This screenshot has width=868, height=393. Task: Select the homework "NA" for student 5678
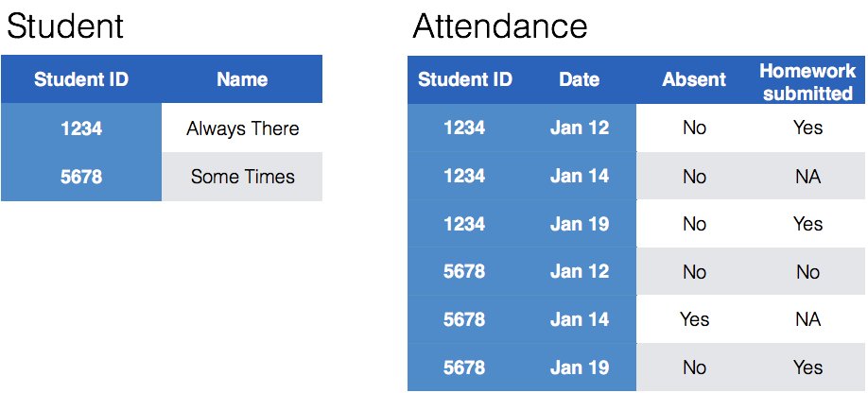[x=807, y=319]
